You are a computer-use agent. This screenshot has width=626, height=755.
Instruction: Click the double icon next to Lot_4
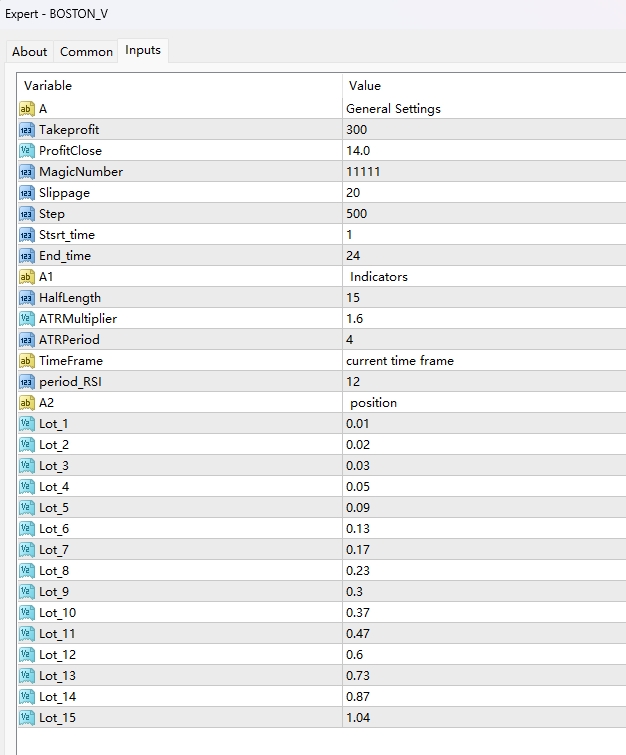pyautogui.click(x=26, y=487)
